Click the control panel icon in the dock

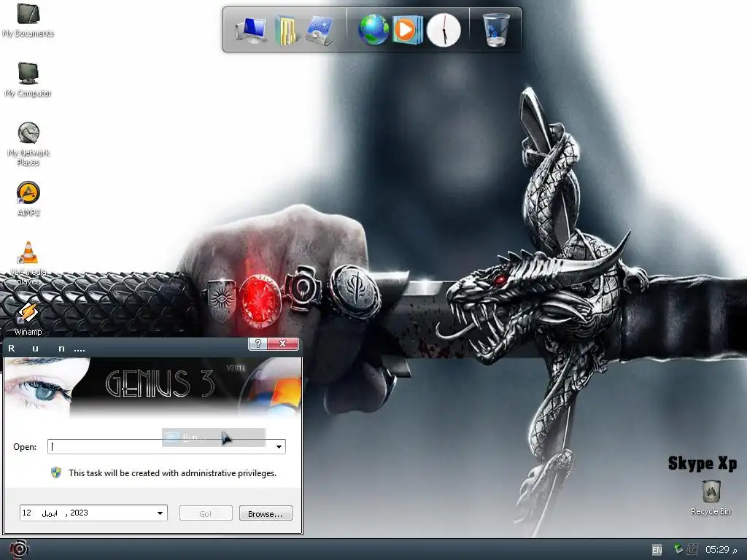[x=320, y=30]
